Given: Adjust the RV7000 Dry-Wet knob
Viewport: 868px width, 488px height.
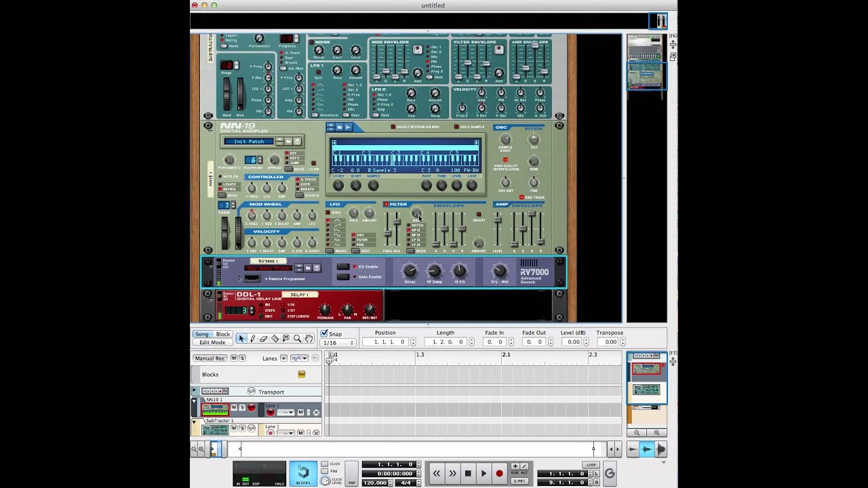Looking at the screenshot, I should click(x=500, y=270).
